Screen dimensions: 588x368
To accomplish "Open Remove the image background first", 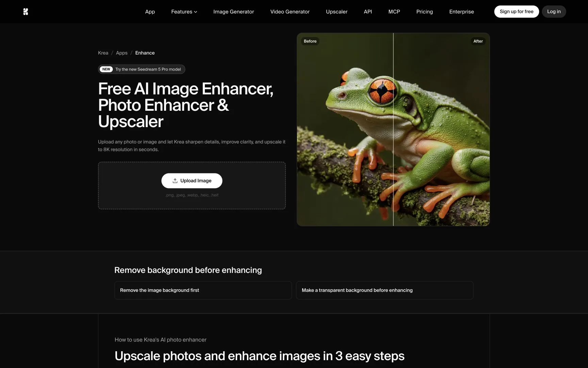I will tap(203, 290).
